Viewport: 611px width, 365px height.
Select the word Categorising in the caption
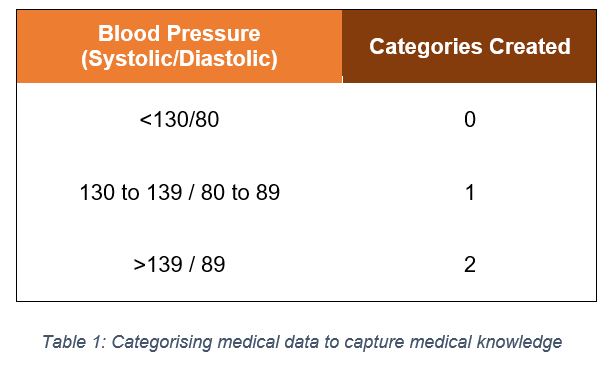tap(162, 343)
